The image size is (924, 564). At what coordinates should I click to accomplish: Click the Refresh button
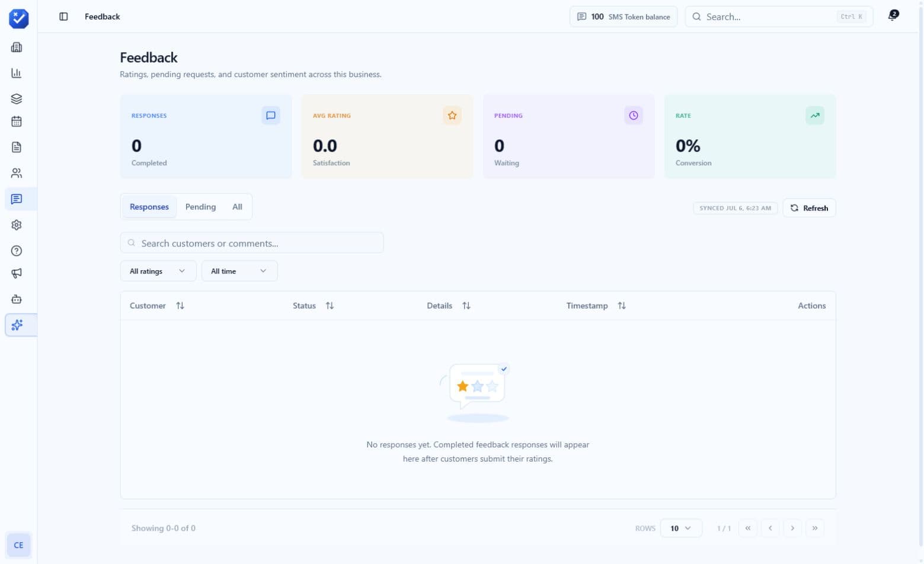[x=809, y=208]
